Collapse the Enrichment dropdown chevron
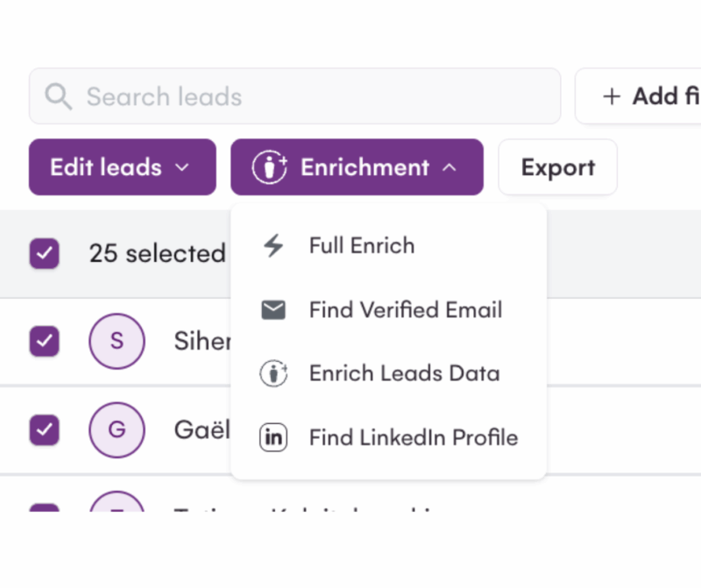 449,167
